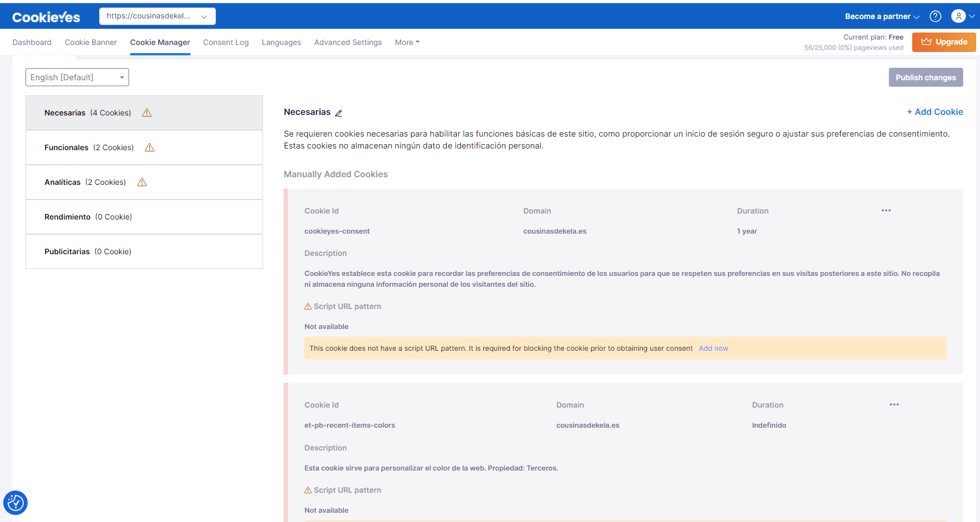Screen dimensions: 980x522
Task: Switch to Advanced Settings tab
Action: [348, 42]
